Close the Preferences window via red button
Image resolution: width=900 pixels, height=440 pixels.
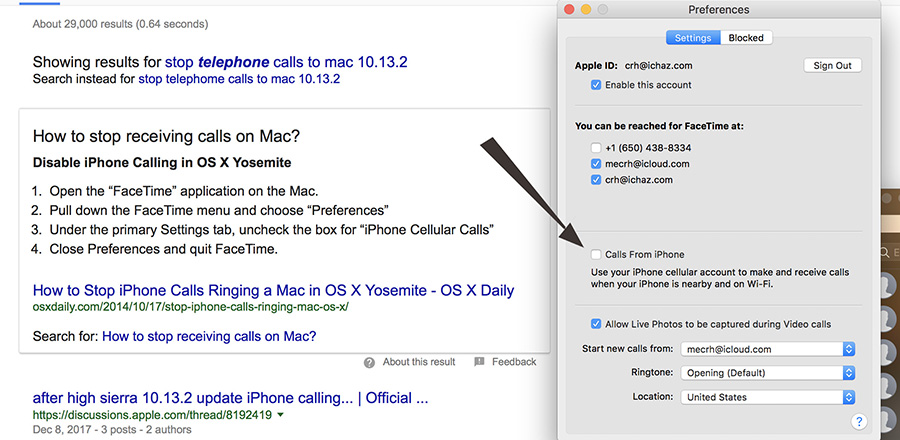(569, 10)
